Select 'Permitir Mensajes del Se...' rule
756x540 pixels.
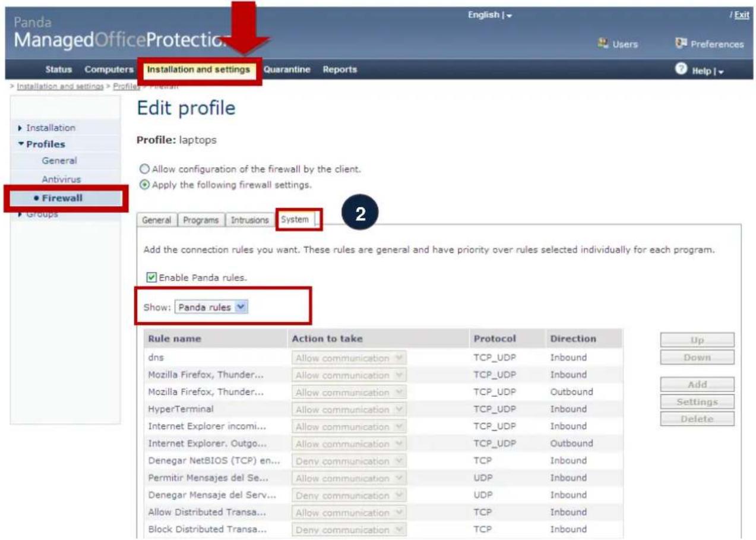click(208, 478)
